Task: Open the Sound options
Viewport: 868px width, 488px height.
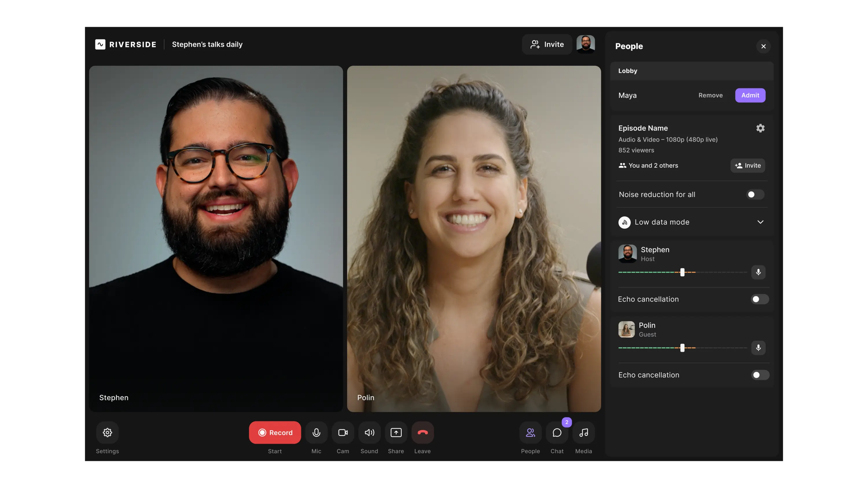Action: (x=369, y=432)
